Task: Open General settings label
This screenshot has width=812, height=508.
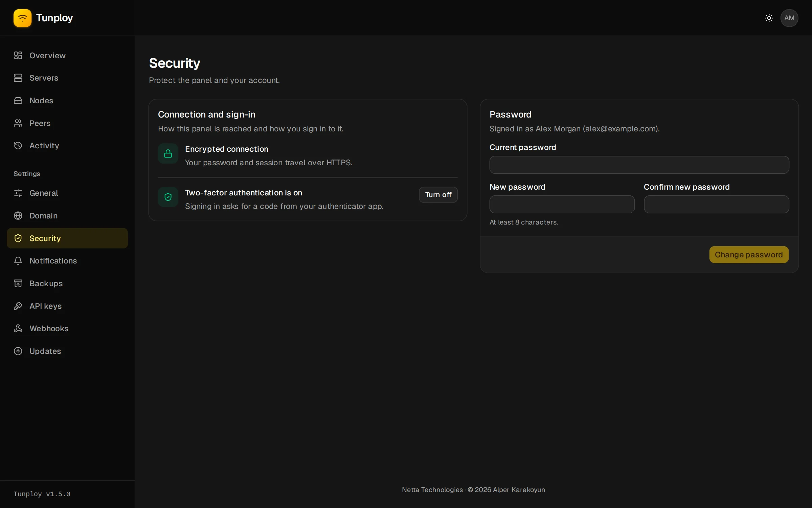Action: (44, 193)
